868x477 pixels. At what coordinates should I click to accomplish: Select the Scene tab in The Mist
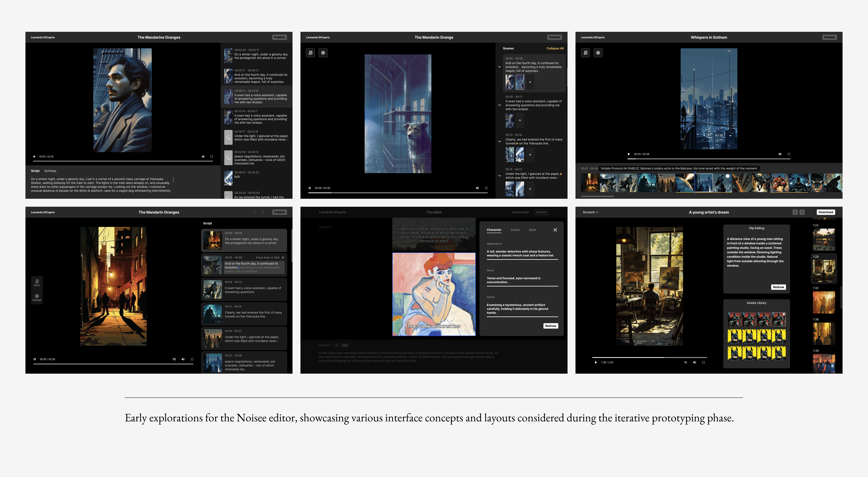[515, 230]
